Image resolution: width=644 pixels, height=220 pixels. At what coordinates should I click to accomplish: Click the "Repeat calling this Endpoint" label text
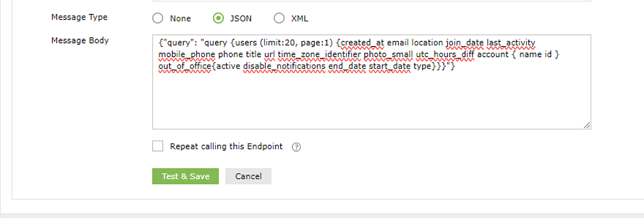(227, 147)
